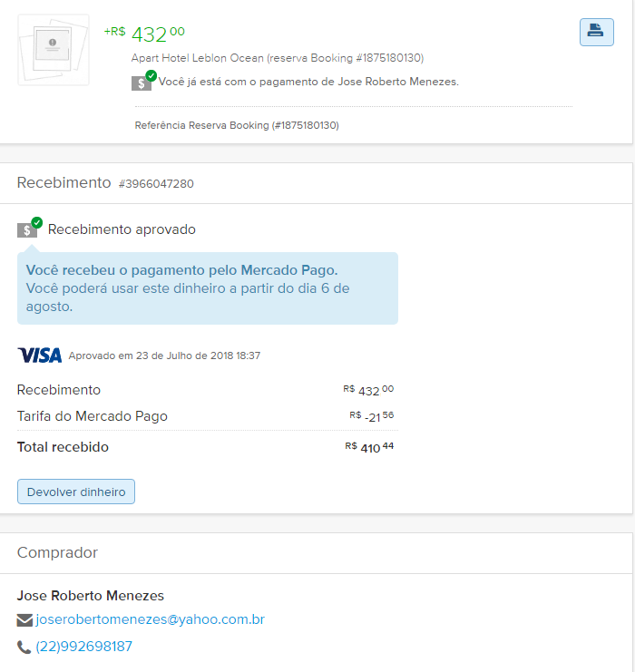Viewport: 635px width, 672px height.
Task: Click the email envelope icon
Action: click(x=24, y=620)
